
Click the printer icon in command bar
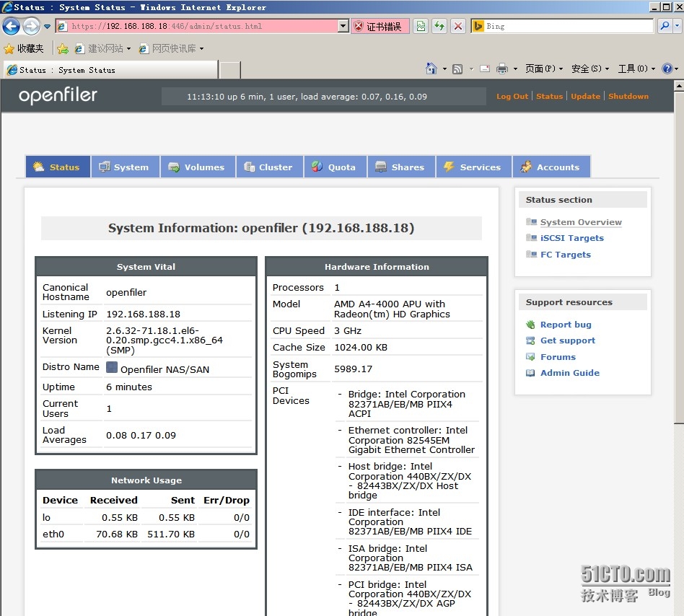(x=502, y=69)
